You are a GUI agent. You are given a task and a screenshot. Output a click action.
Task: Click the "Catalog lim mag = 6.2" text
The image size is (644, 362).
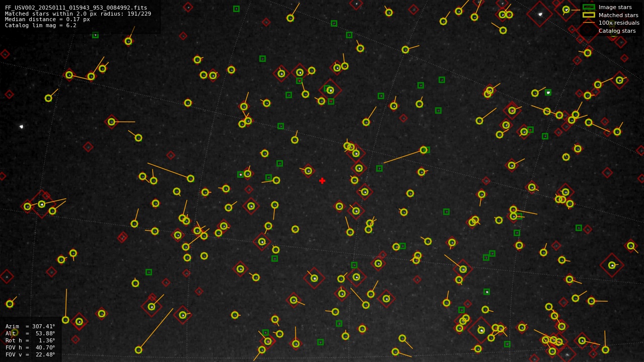click(x=41, y=25)
